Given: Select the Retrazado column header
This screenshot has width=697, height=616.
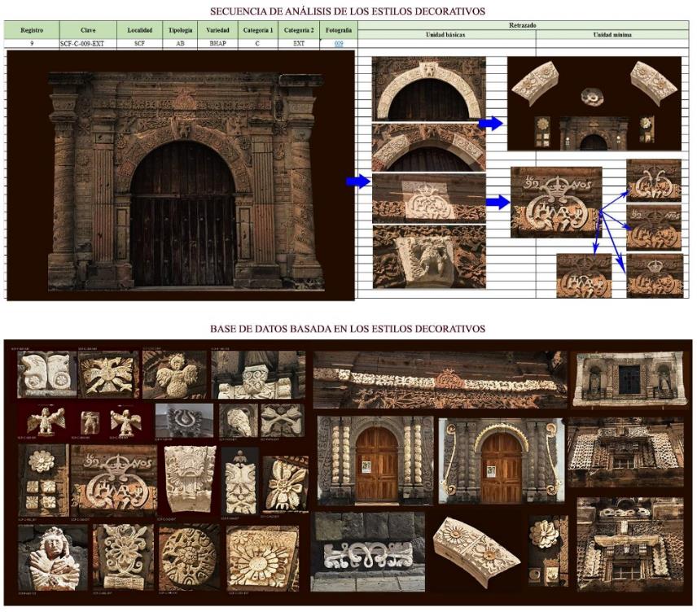Looking at the screenshot, I should click(522, 26).
